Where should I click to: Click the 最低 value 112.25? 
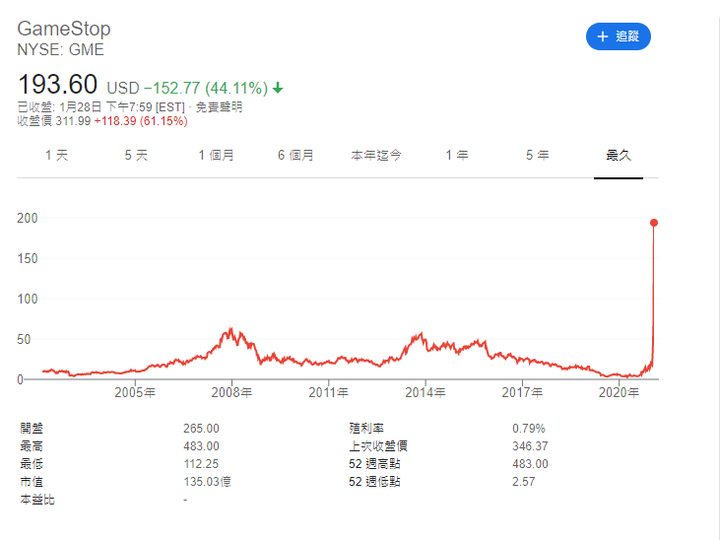(201, 464)
